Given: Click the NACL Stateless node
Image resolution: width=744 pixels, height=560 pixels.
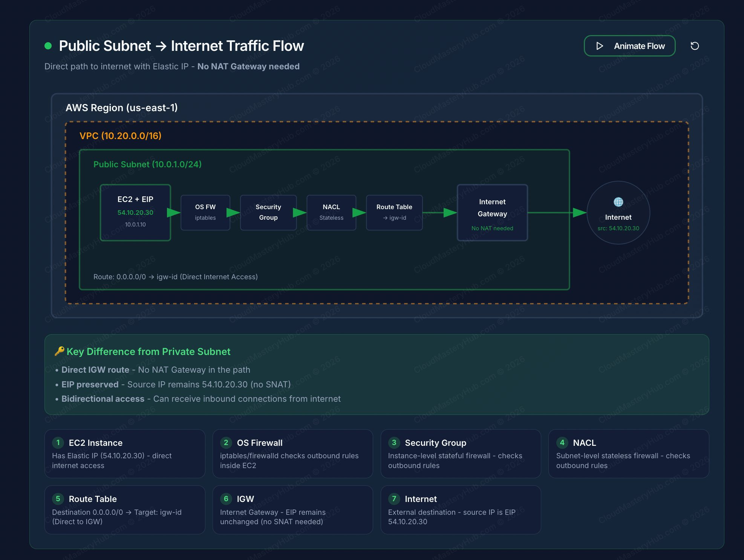Looking at the screenshot, I should pyautogui.click(x=331, y=213).
